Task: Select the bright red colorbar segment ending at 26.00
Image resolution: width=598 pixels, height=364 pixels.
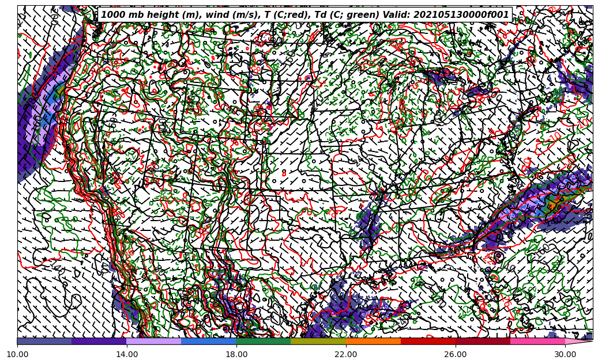Action: 428,341
